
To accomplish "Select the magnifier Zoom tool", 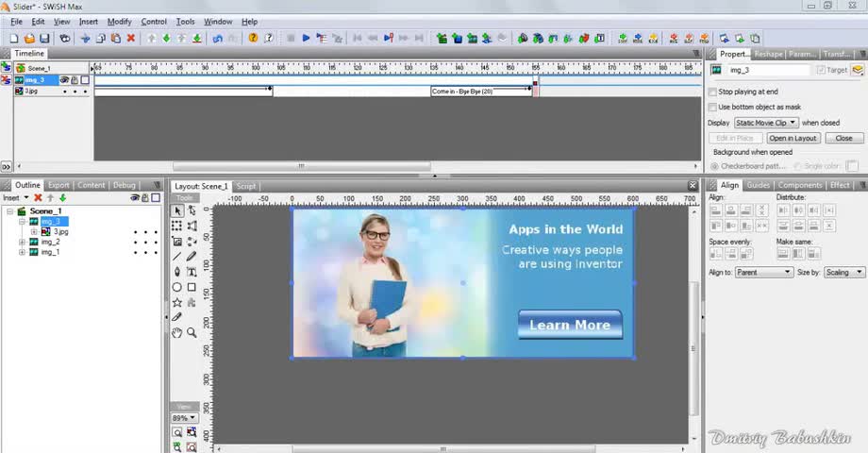I will [192, 333].
